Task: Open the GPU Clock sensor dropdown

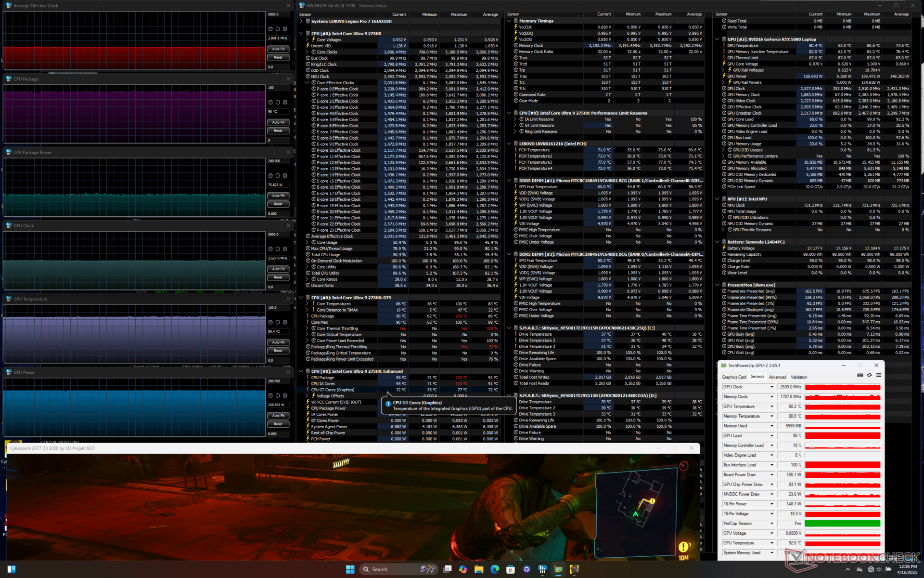Action: pyautogui.click(x=771, y=387)
